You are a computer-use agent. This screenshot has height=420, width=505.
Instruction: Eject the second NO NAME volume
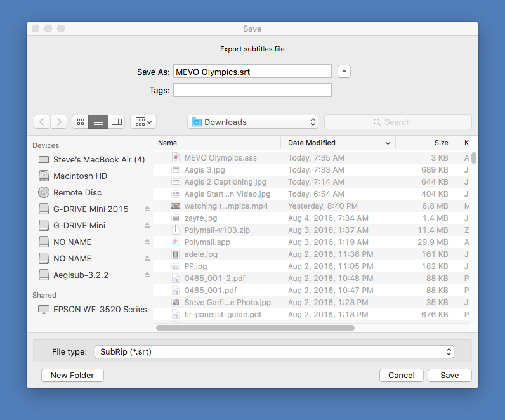click(147, 258)
